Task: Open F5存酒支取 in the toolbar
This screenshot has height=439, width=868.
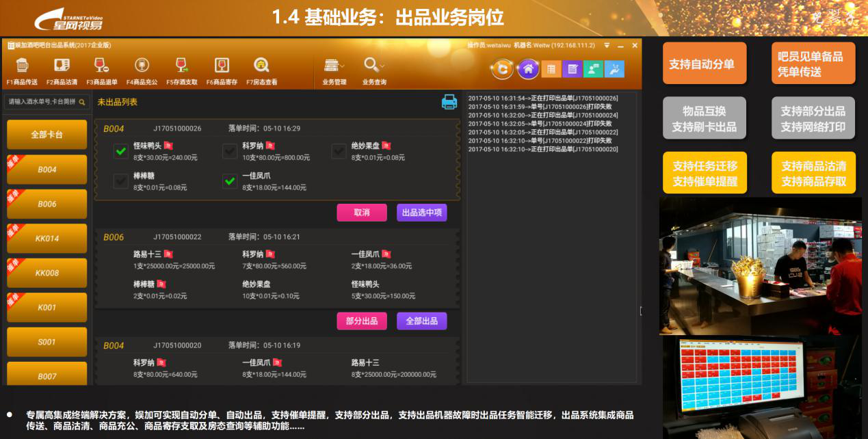Action: coord(181,66)
